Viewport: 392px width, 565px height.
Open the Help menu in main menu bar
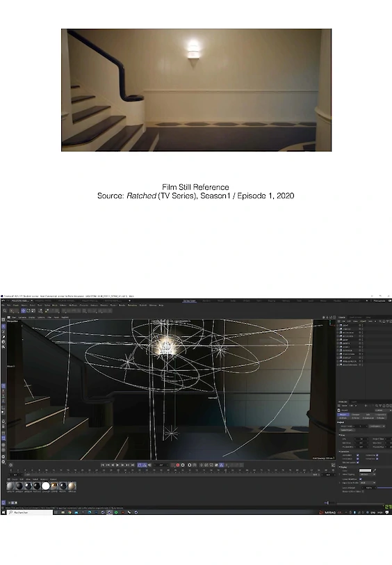pos(161,305)
